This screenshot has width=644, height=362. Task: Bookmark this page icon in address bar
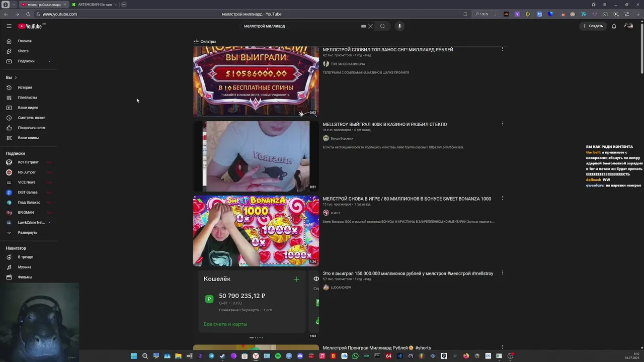point(465,14)
